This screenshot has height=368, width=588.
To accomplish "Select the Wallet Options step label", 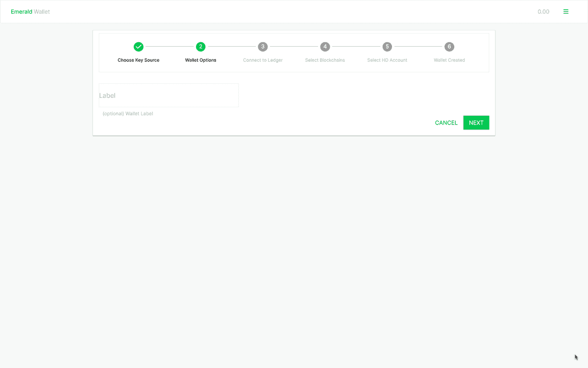I will [200, 60].
